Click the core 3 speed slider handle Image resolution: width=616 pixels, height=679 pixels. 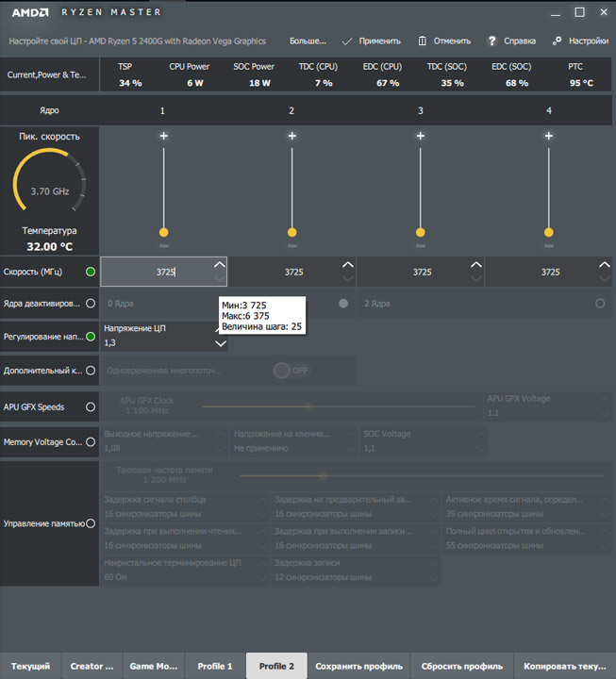point(421,232)
